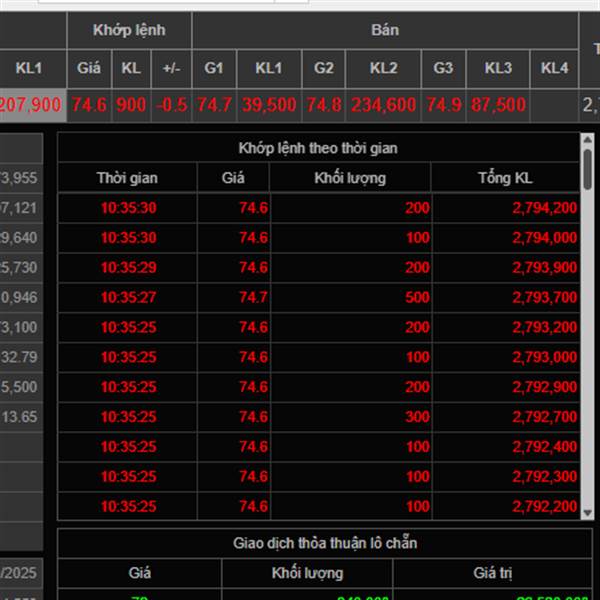This screenshot has width=600, height=600.
Task: Click the scrollbar up arrow in trades table
Action: pyautogui.click(x=587, y=139)
